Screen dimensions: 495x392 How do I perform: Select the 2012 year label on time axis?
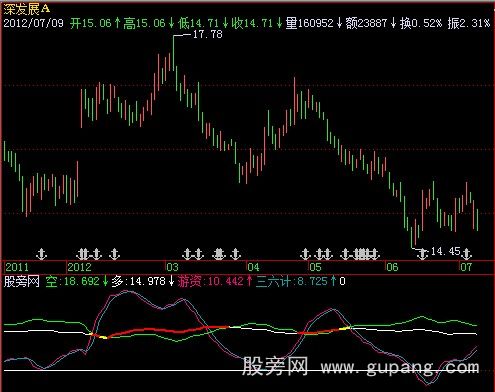79,267
